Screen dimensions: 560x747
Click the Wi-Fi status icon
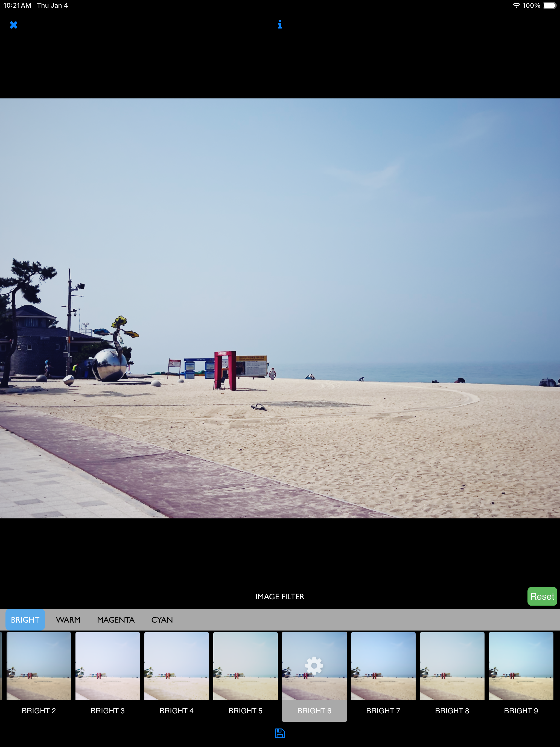pyautogui.click(x=516, y=5)
